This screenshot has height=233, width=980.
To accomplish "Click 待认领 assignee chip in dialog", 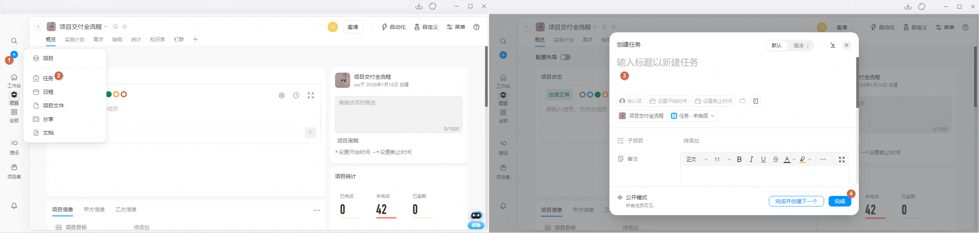I will [631, 101].
